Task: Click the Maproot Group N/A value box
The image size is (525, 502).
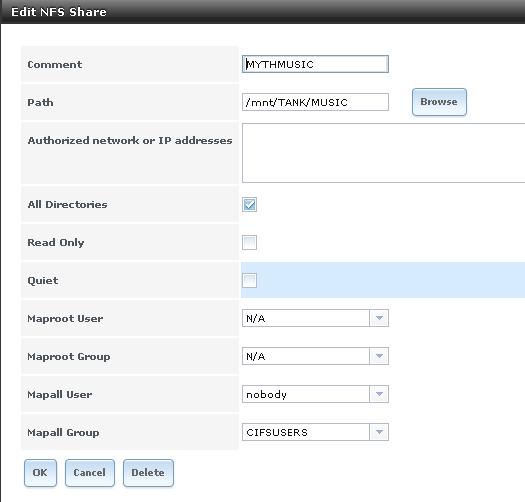Action: click(306, 356)
